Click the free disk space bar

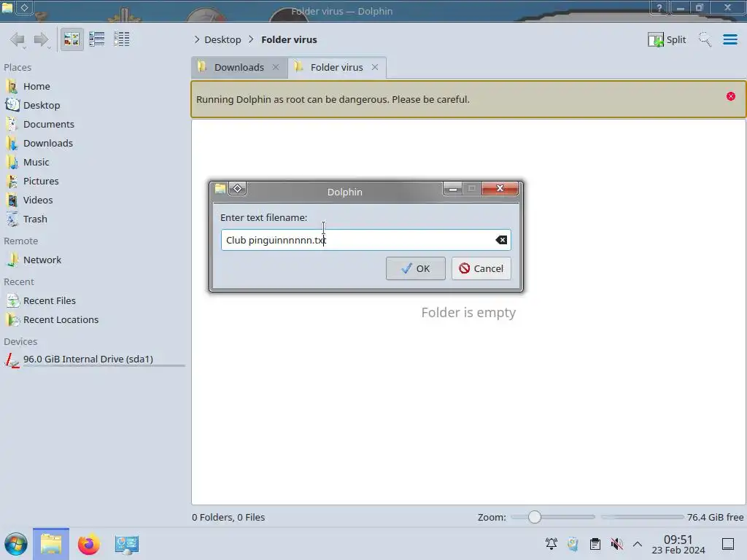(642, 517)
